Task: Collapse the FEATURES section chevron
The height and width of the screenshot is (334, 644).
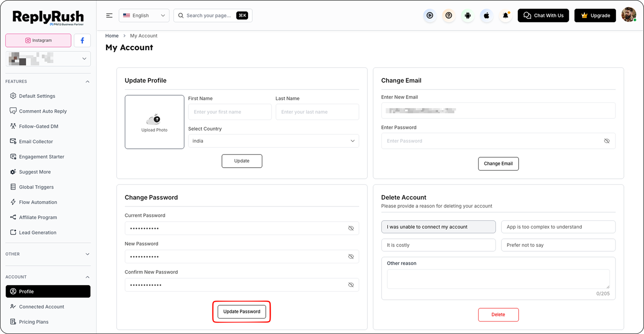Action: coord(88,81)
